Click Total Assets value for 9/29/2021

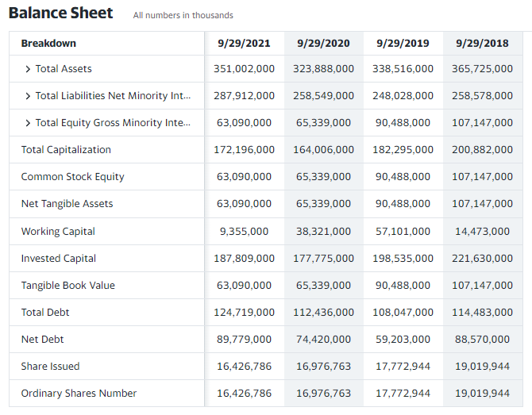(x=244, y=69)
